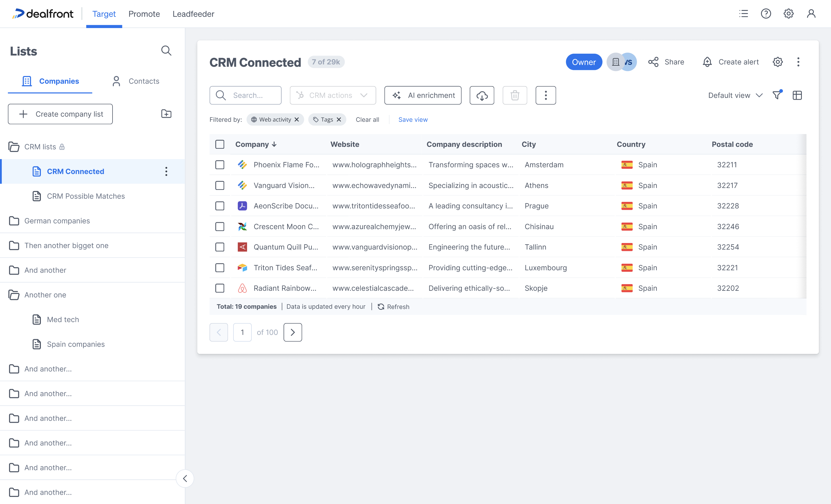Click the trash delete icon

[x=515, y=95]
